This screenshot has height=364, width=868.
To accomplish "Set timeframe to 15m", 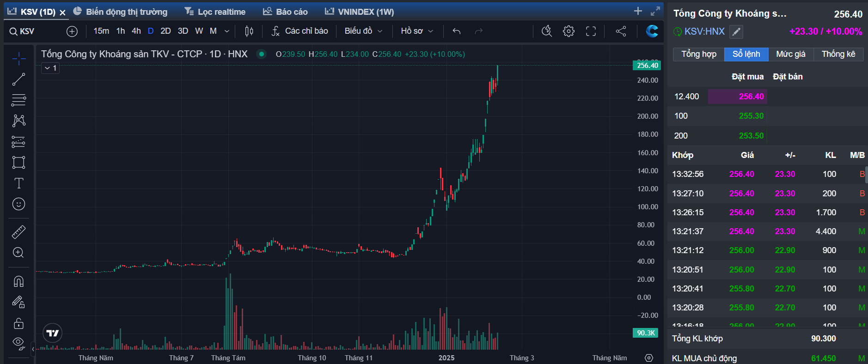I will coord(101,31).
